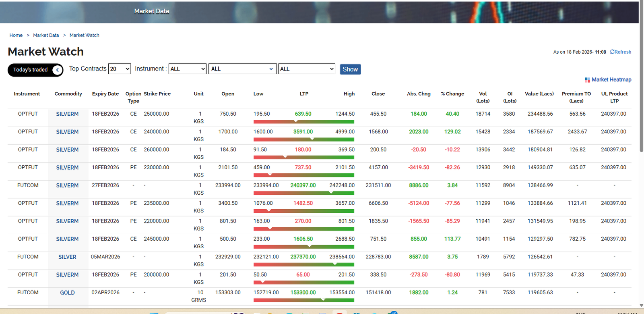The image size is (644, 314).
Task: Click the arrow circle in Today's traded
Action: [x=58, y=70]
